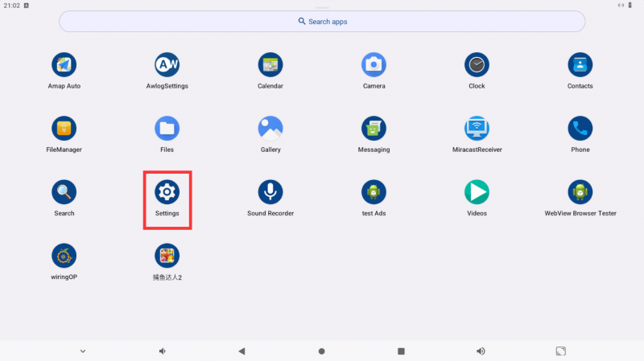Hide navigation bar with down chevron
644x361 pixels.
(x=83, y=351)
